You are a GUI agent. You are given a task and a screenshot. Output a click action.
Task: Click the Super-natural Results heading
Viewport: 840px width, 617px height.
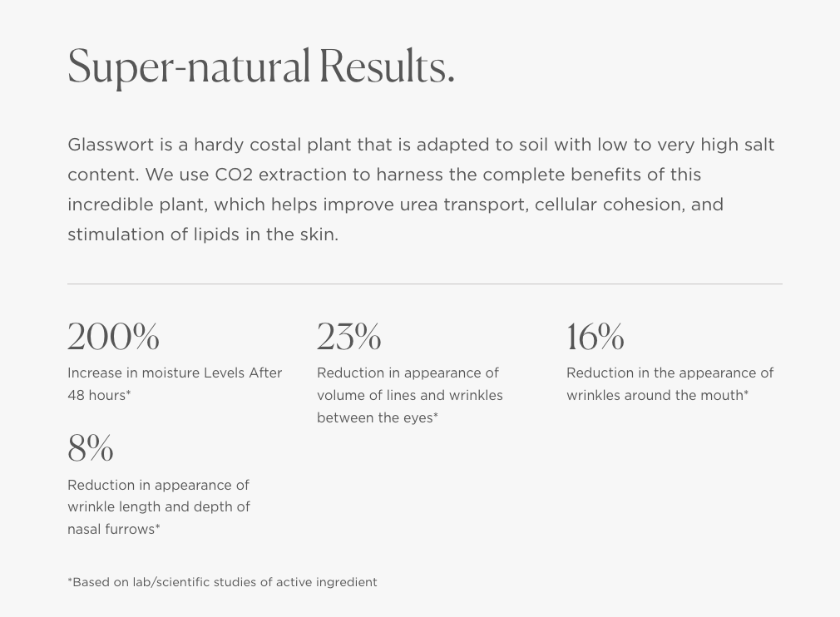tap(261, 67)
